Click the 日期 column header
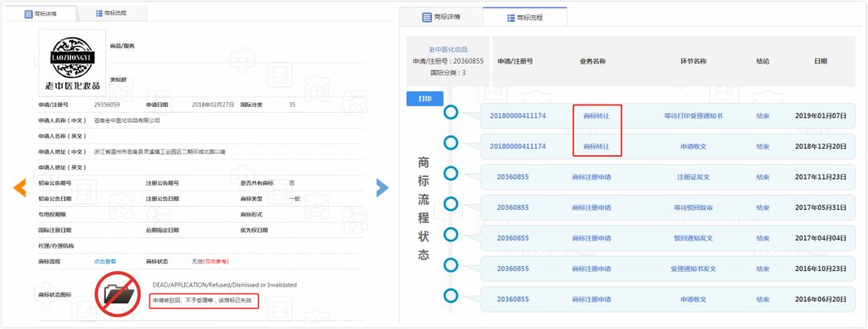 point(821,61)
